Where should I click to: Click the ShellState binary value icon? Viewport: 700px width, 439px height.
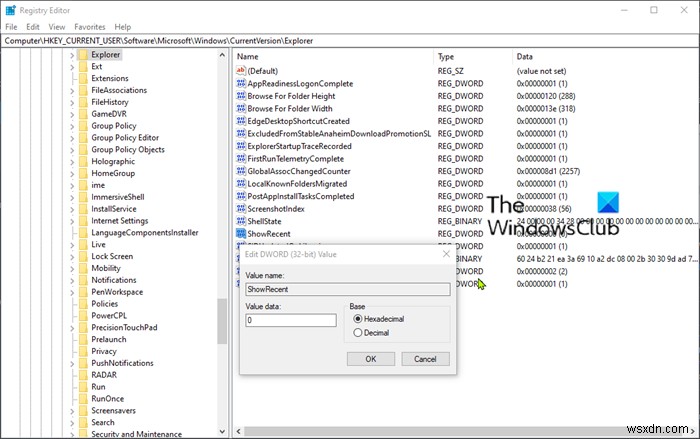[x=241, y=221]
